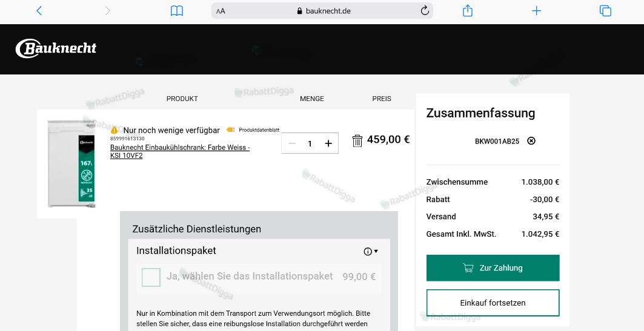Viewport: 644px width, 331px height.
Task: Proceed with the Zur Zahlung button
Action: 493,268
